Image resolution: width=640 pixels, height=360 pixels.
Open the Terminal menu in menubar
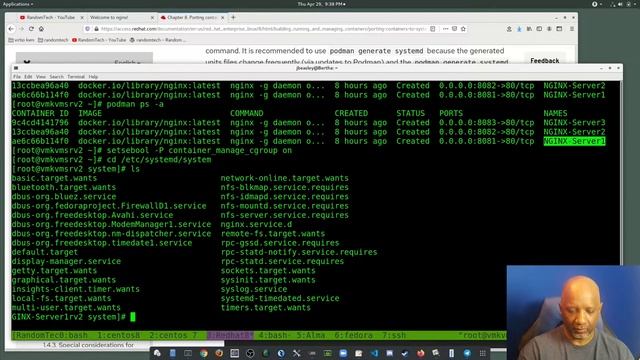pyautogui.click(x=76, y=77)
